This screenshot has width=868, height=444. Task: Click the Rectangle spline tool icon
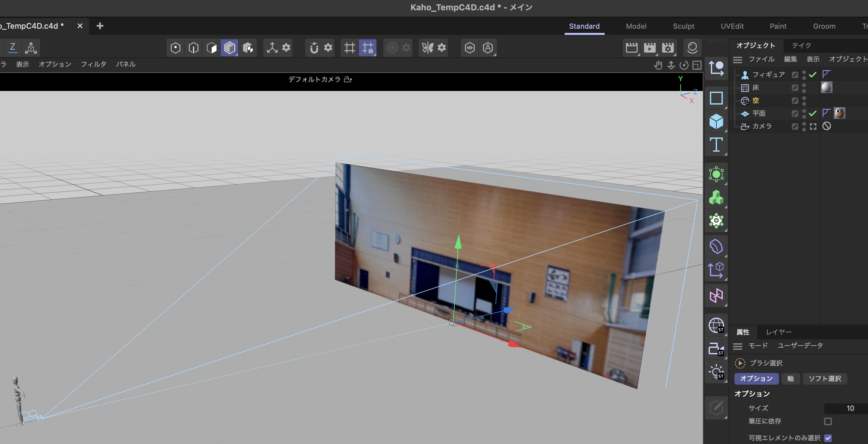716,98
